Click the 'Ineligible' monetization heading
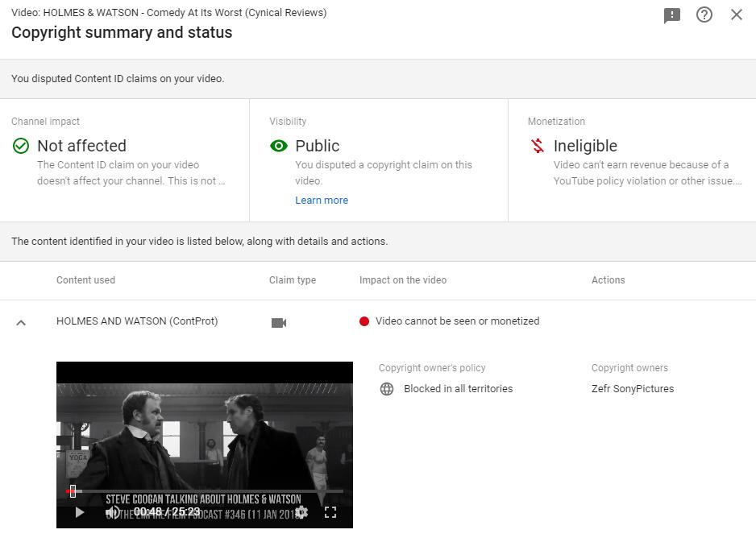This screenshot has width=756, height=538. coord(585,146)
